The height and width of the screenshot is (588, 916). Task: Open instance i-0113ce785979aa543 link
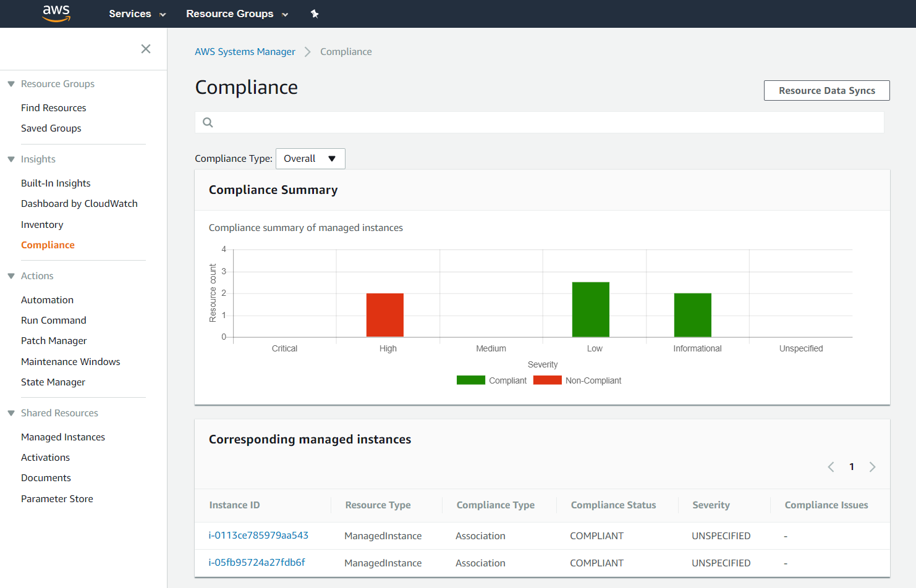[258, 535]
